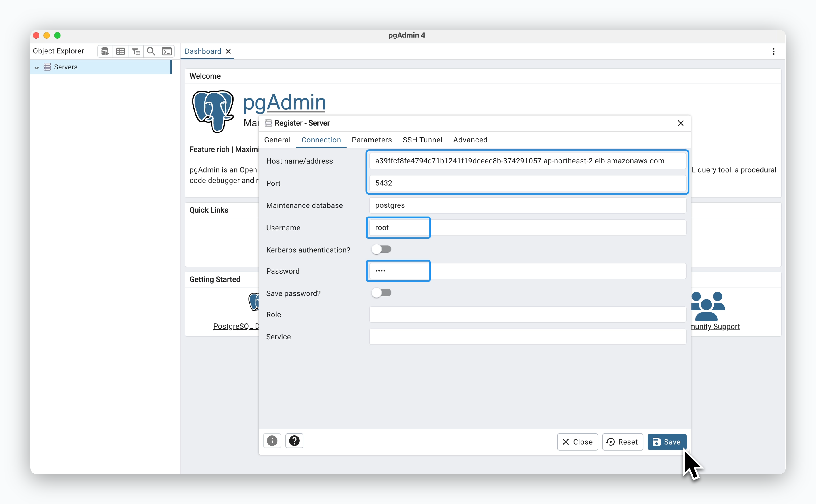
Task: Click the Quick Links heading
Action: [x=209, y=210]
